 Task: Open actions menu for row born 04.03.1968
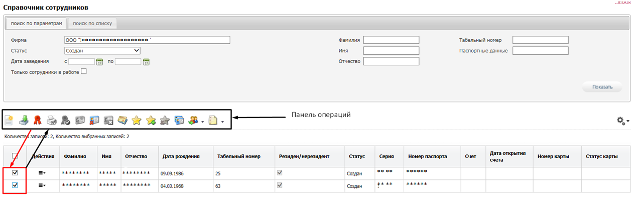[42, 186]
